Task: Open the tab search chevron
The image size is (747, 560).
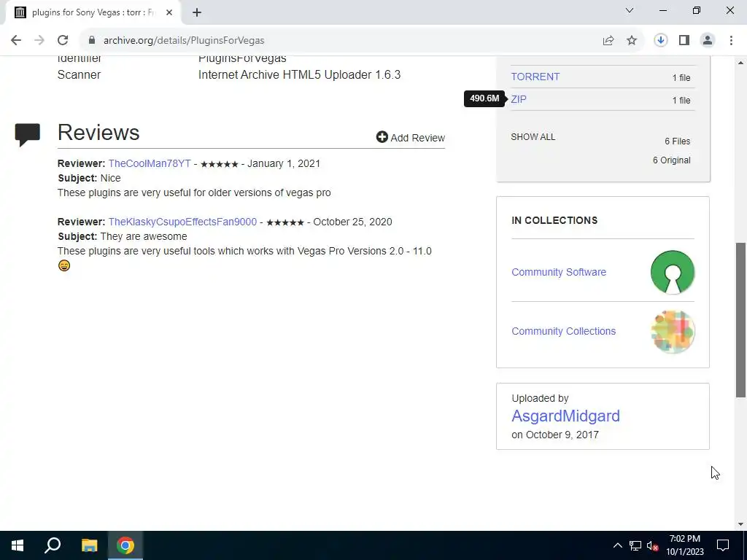Action: coord(630,10)
